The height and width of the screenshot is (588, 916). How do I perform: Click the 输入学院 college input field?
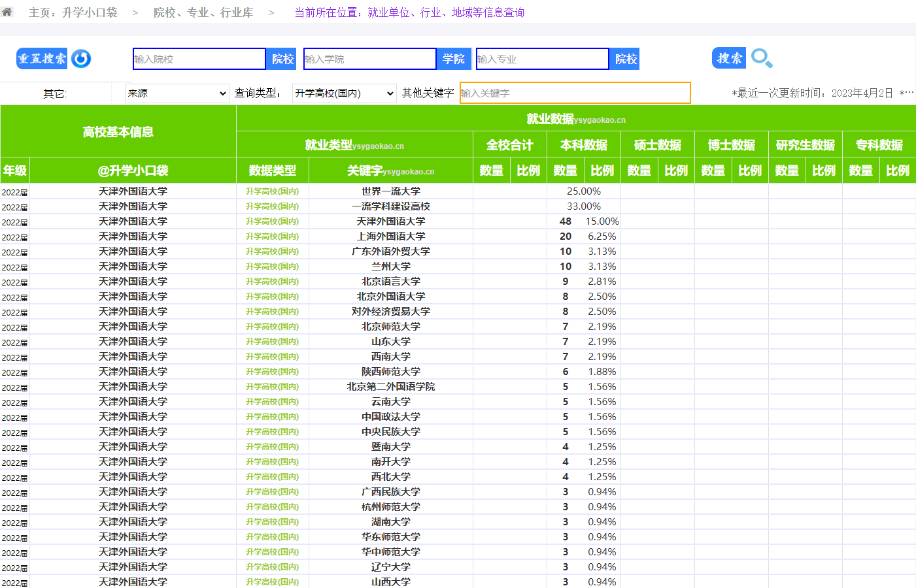[369, 59]
